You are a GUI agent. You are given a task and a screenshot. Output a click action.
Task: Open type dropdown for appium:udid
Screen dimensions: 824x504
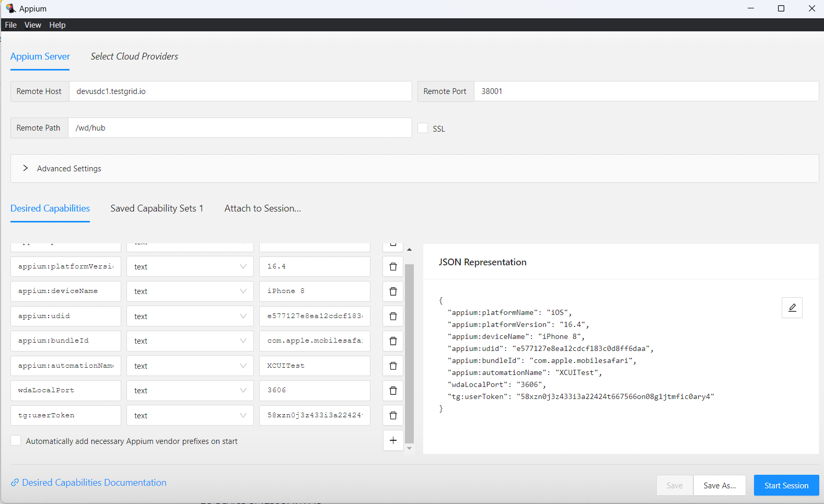click(190, 316)
